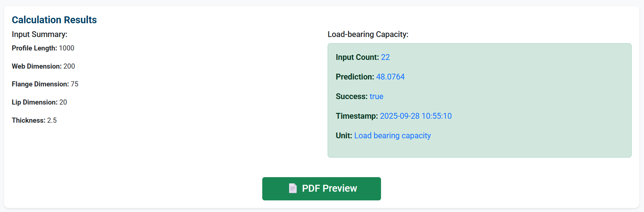Image resolution: width=644 pixels, height=212 pixels.
Task: Click the Success value true
Action: 376,96
